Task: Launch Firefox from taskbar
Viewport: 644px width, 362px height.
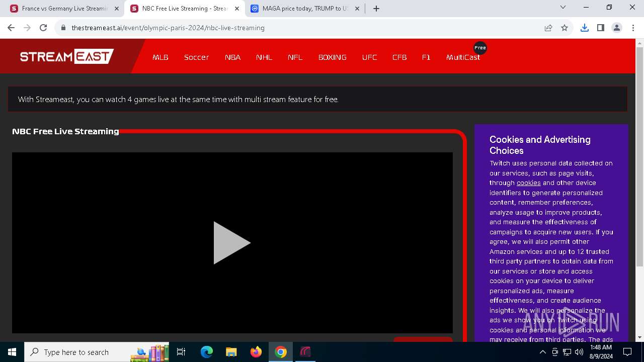Action: pyautogui.click(x=256, y=352)
